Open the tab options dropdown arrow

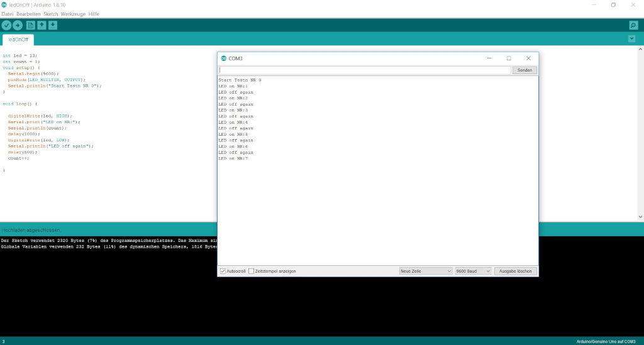(631, 38)
